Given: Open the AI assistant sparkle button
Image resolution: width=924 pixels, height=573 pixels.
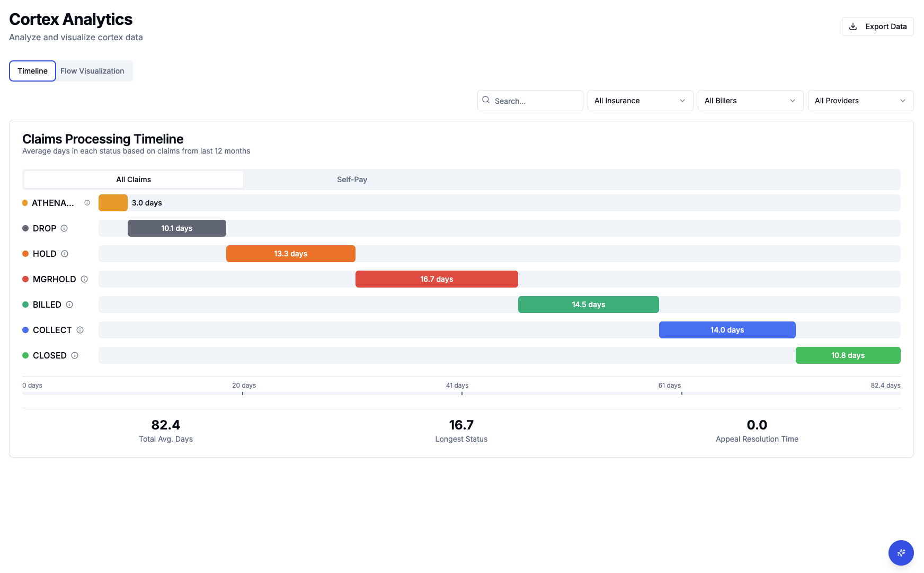Looking at the screenshot, I should tap(901, 553).
